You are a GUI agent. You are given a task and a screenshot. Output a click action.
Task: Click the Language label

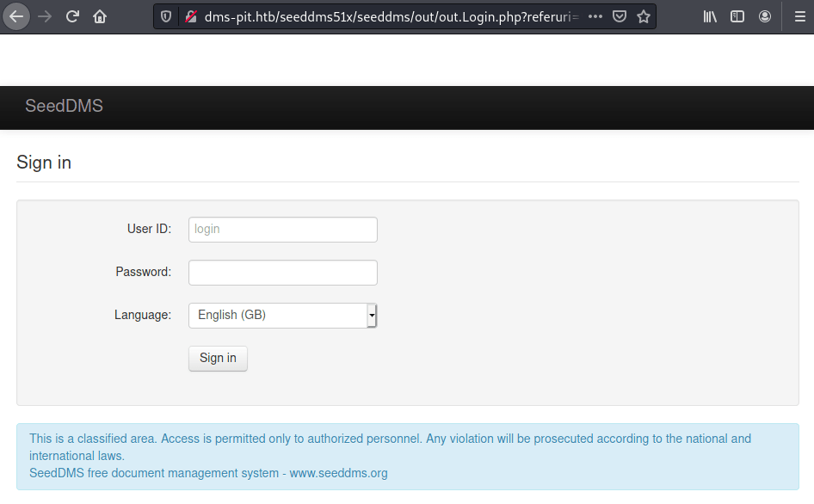[x=143, y=315]
